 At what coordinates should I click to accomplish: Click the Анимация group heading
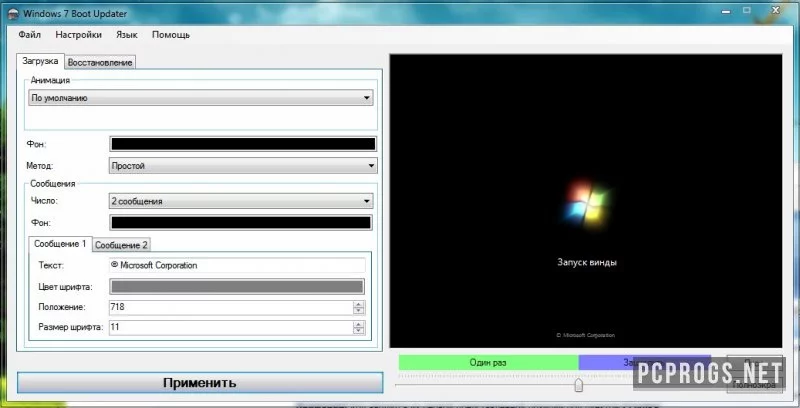(50, 80)
